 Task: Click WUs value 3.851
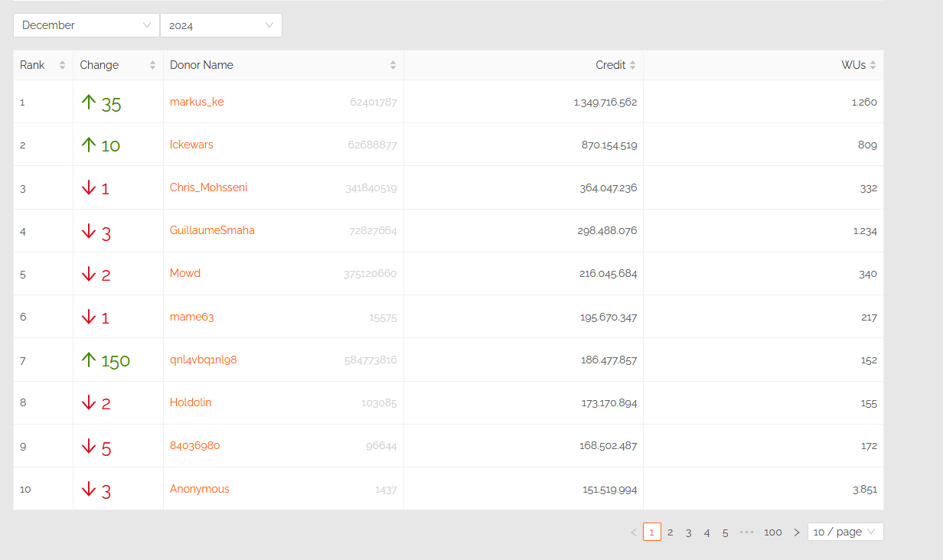(x=865, y=490)
